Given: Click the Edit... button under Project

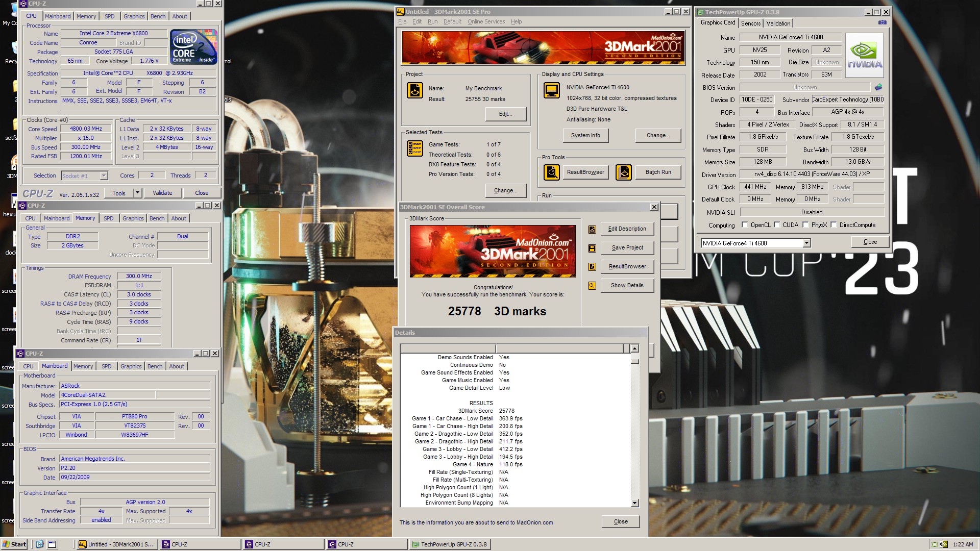Looking at the screenshot, I should pyautogui.click(x=505, y=114).
